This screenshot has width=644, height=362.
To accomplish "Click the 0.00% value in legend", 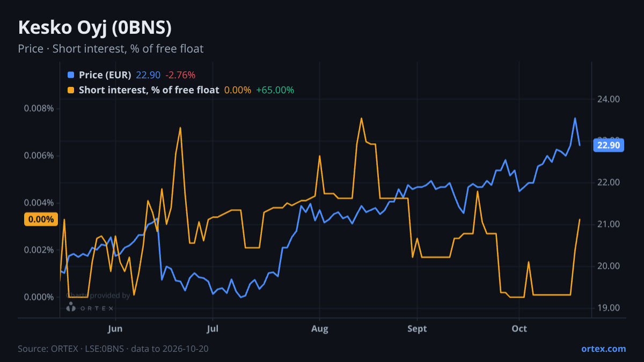I will [238, 90].
